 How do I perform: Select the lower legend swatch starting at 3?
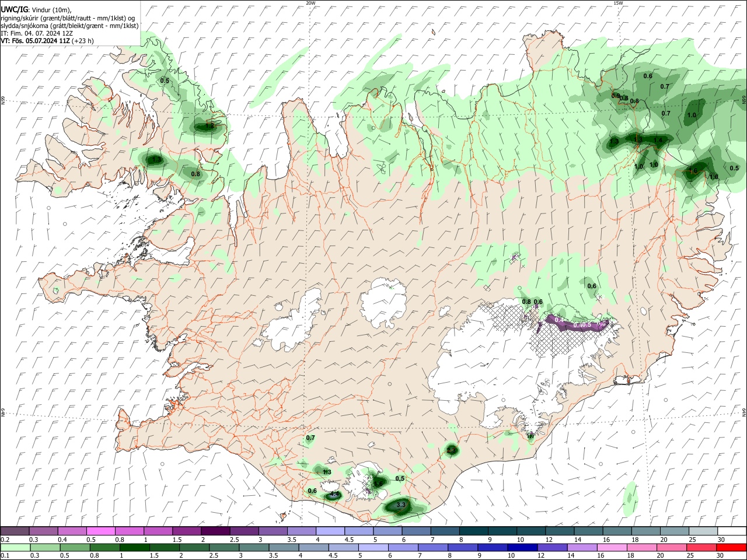point(254,548)
